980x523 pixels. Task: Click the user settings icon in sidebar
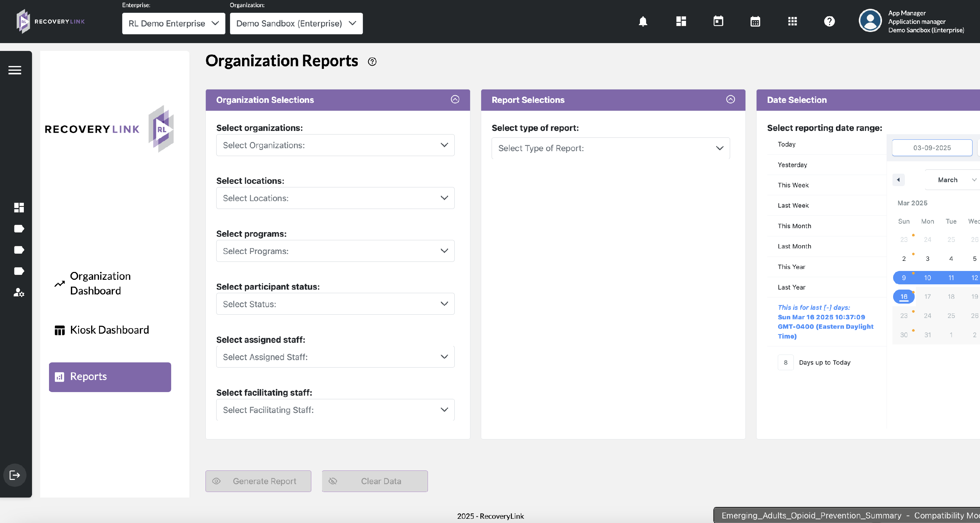19,292
